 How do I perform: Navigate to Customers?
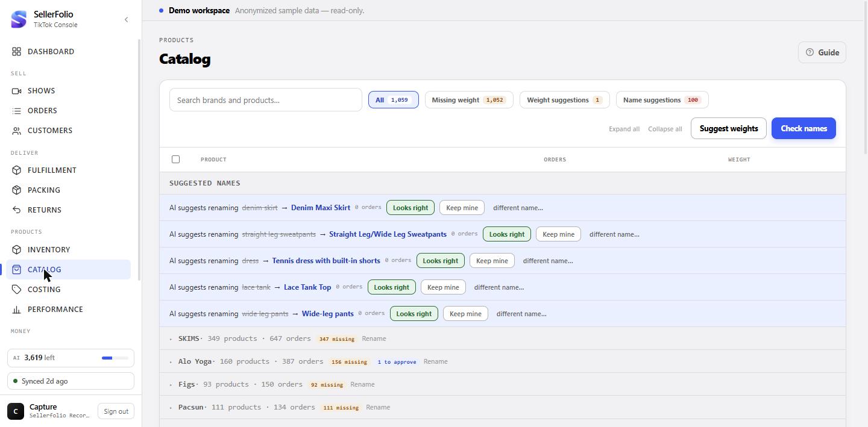68,131
